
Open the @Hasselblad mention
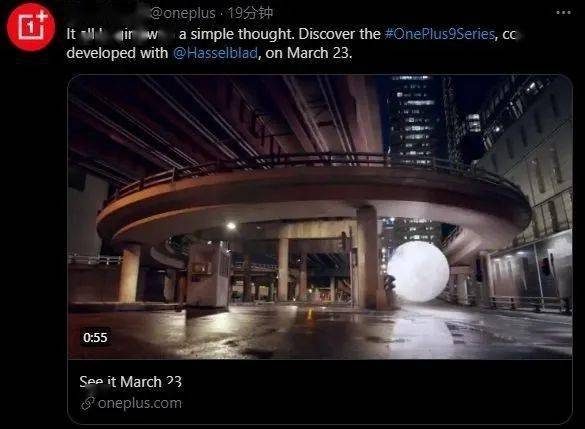pyautogui.click(x=215, y=53)
